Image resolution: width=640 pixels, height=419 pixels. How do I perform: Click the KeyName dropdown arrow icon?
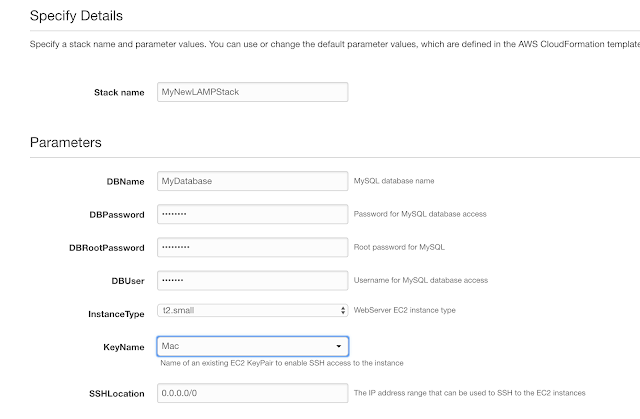pos(338,346)
